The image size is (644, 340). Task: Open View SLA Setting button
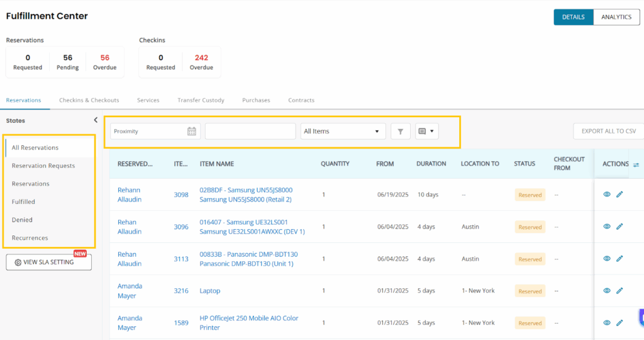48,262
